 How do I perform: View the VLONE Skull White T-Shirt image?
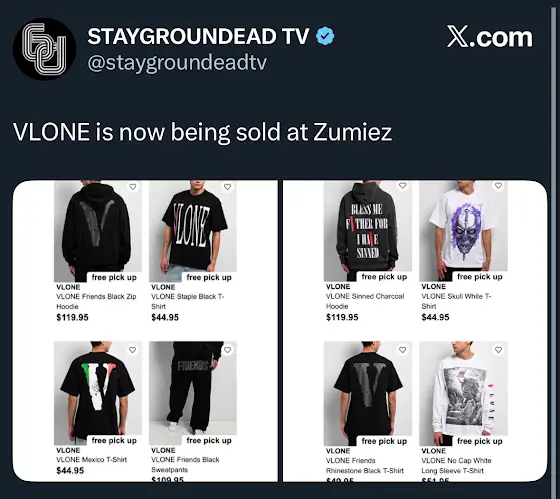463,231
